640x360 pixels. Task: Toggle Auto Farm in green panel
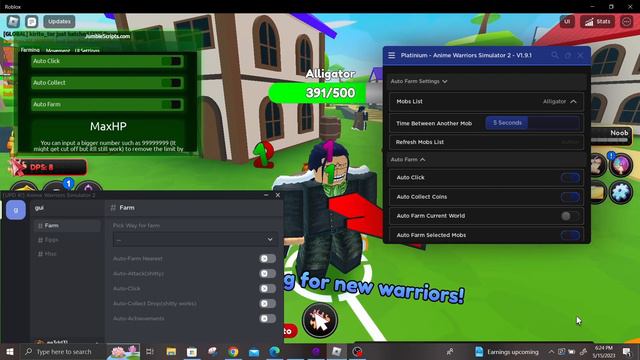[171, 104]
